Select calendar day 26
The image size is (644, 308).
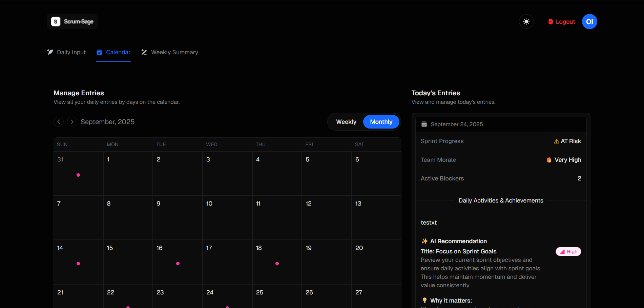327,296
